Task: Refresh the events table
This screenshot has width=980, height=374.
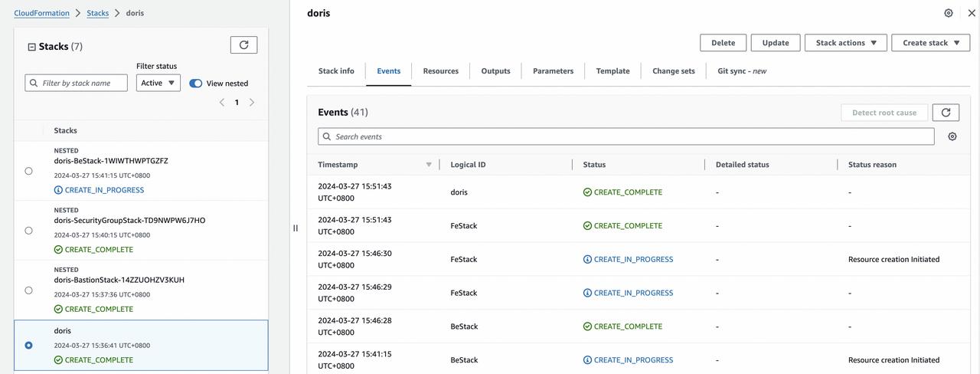Action: pyautogui.click(x=946, y=113)
